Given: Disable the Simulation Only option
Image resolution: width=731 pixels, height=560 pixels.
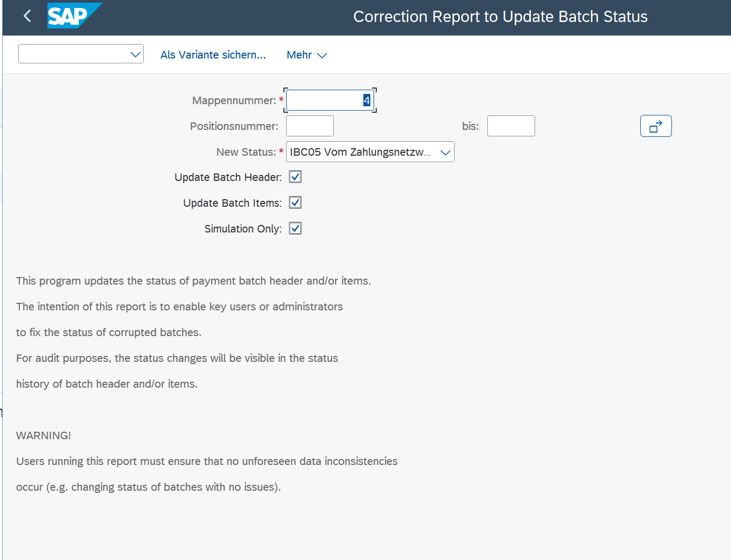Looking at the screenshot, I should pyautogui.click(x=295, y=229).
